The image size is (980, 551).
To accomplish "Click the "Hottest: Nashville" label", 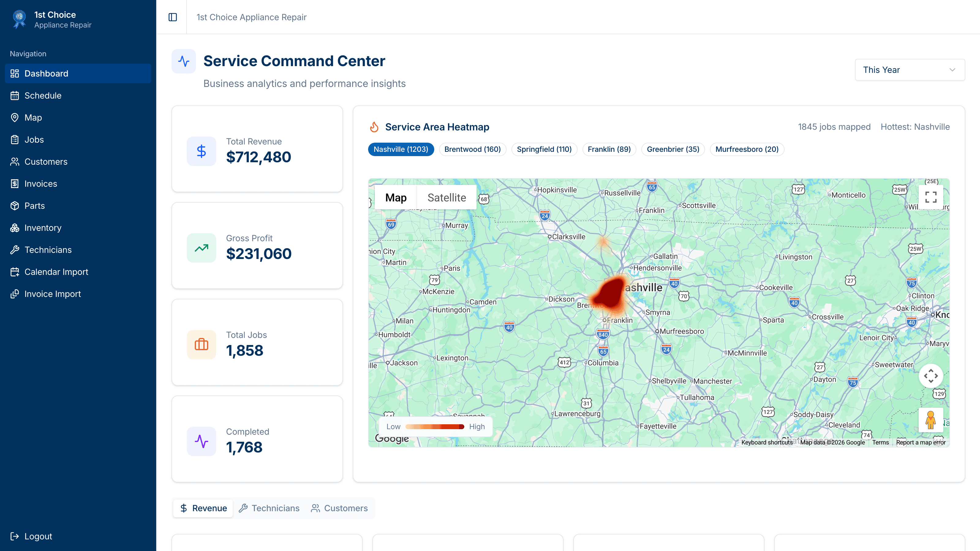I will 915,127.
